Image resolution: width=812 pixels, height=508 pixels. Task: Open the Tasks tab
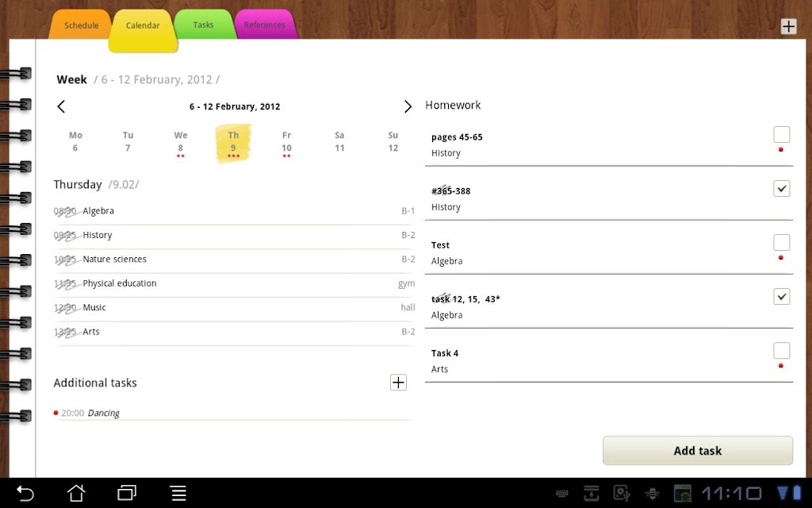pyautogui.click(x=204, y=25)
